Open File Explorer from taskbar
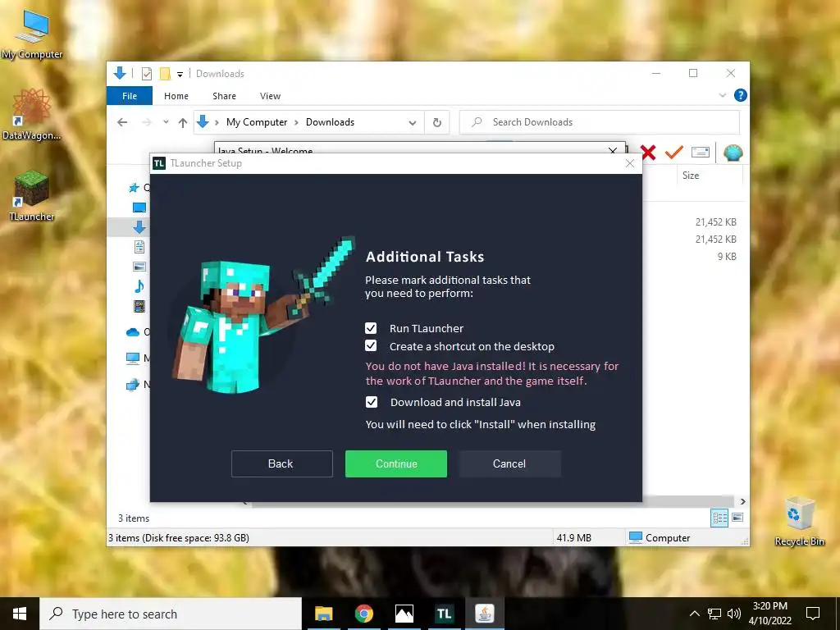 point(323,614)
